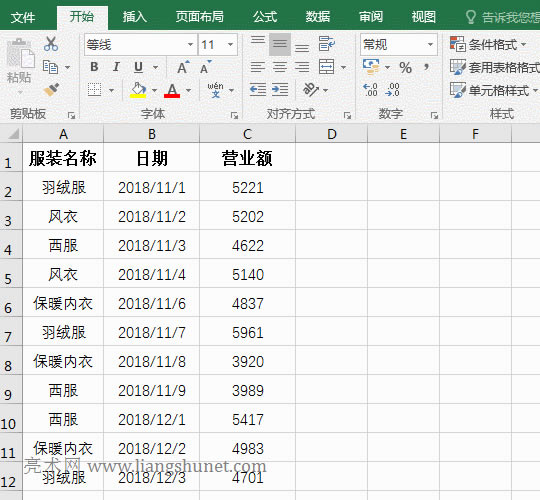The height and width of the screenshot is (500, 540).
Task: Switch to the 插入 Insert tab
Action: 135,17
